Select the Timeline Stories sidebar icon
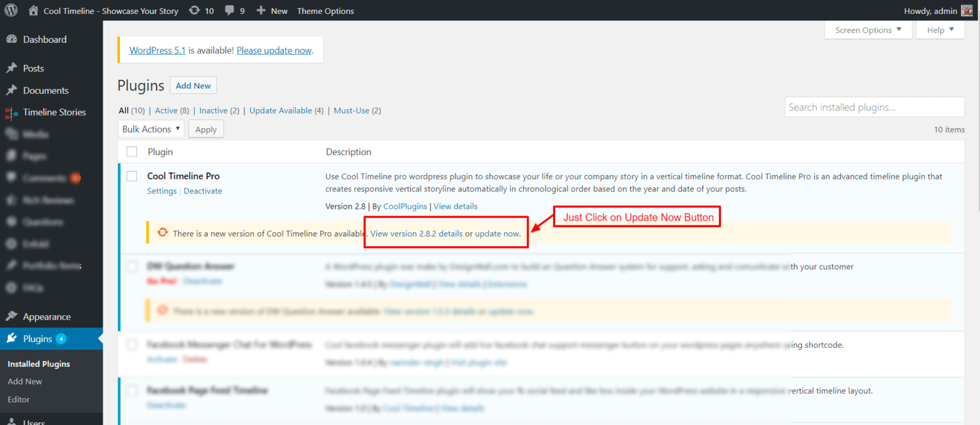The height and width of the screenshot is (425, 980). (11, 112)
